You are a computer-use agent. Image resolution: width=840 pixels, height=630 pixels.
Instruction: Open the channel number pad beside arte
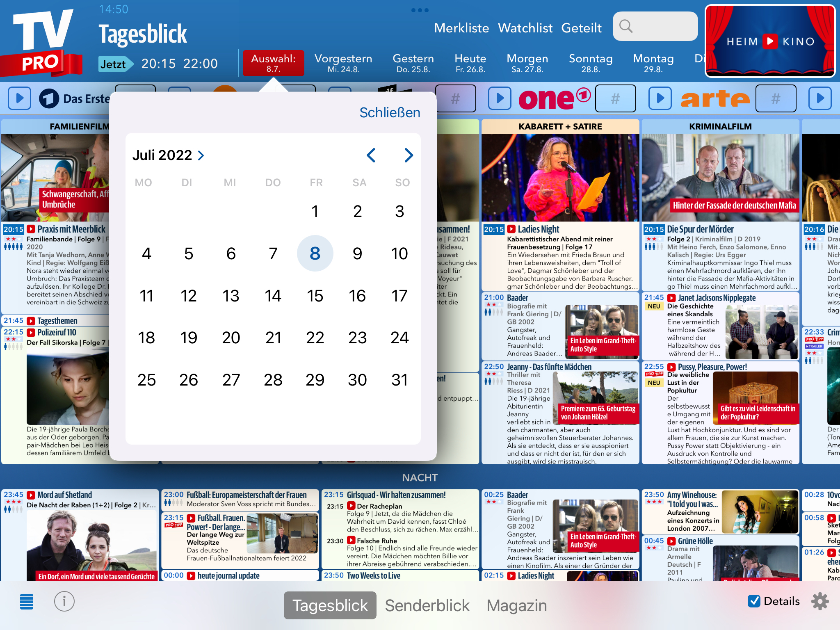coord(776,98)
